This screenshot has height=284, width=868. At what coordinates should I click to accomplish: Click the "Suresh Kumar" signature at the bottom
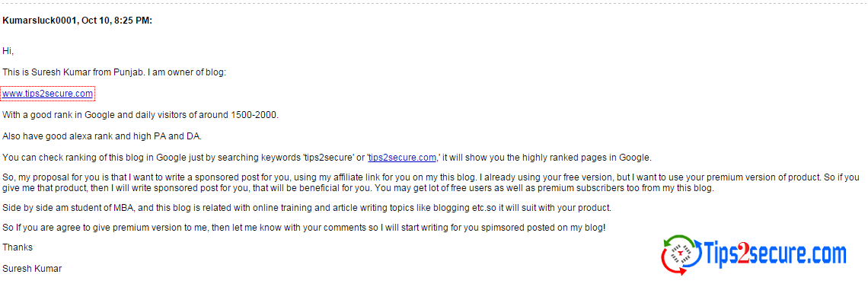click(x=32, y=269)
